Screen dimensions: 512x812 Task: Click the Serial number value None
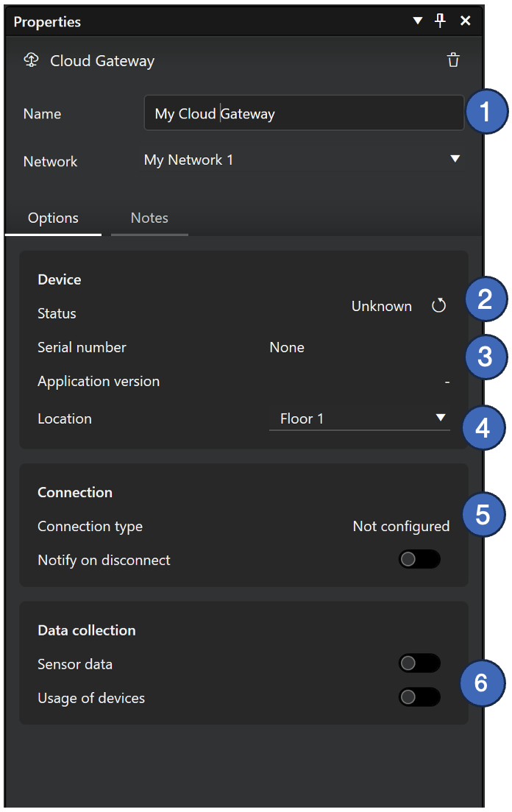coord(287,347)
